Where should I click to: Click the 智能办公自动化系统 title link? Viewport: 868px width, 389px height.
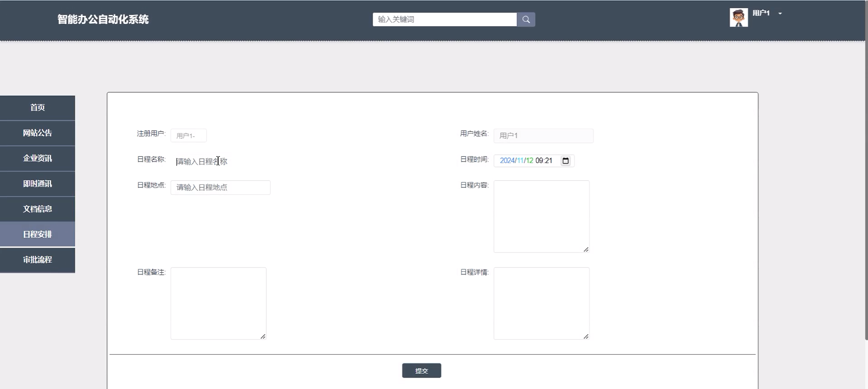pyautogui.click(x=103, y=20)
